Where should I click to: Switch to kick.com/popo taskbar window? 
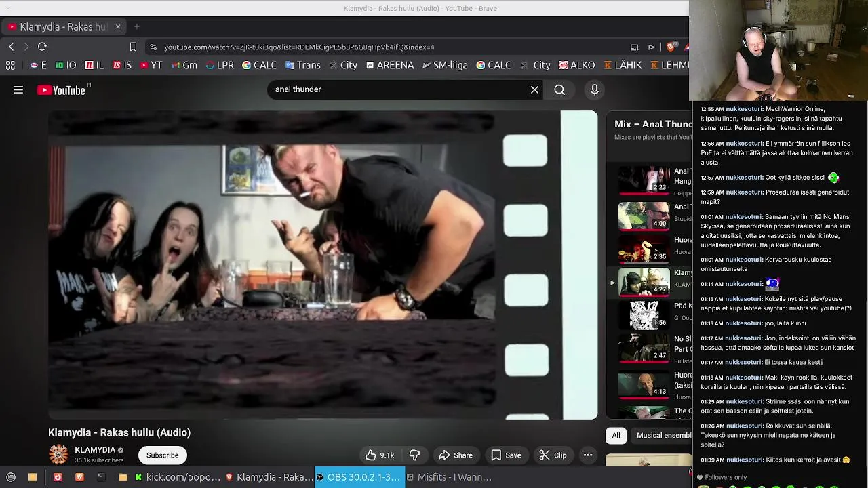point(177,477)
